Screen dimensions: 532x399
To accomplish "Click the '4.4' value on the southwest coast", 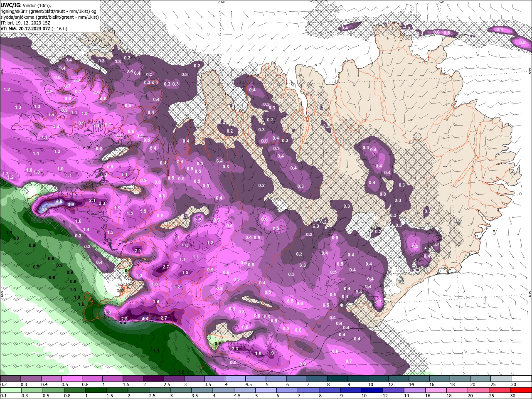I will click(145, 318).
